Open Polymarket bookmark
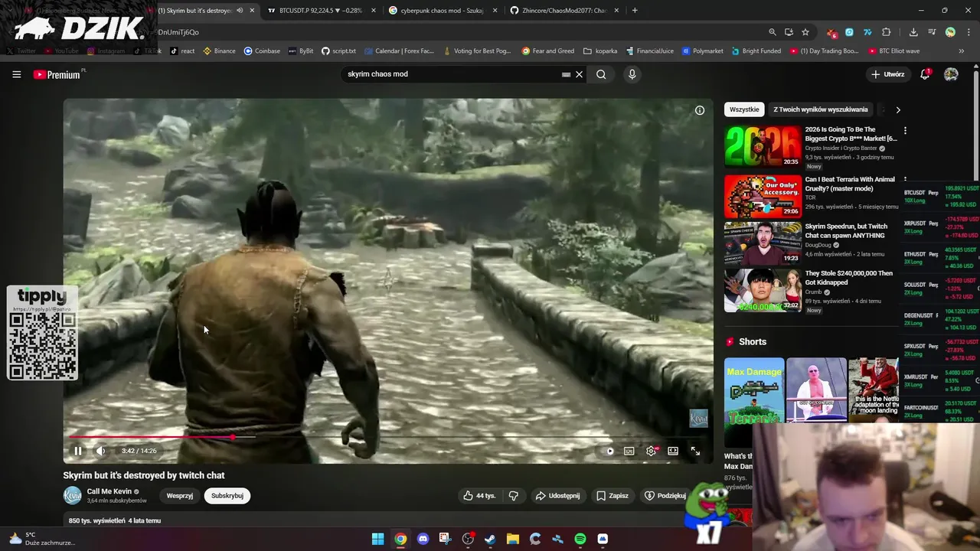This screenshot has width=980, height=551. [702, 51]
